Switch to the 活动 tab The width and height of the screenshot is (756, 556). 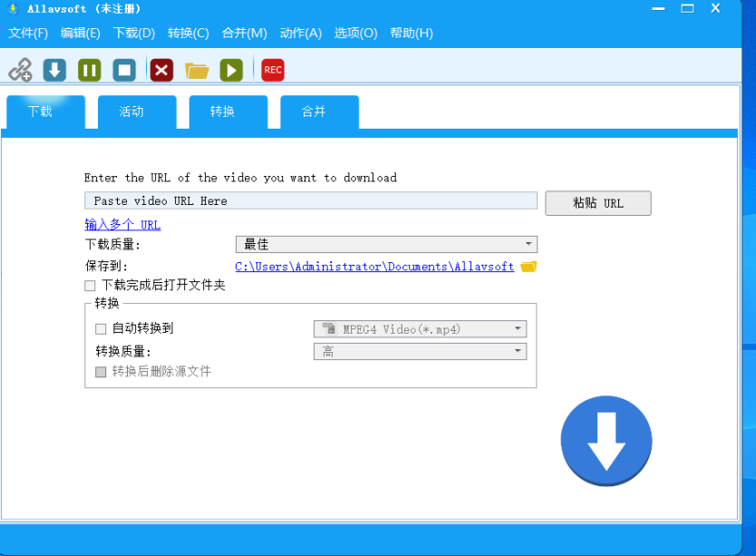click(136, 111)
